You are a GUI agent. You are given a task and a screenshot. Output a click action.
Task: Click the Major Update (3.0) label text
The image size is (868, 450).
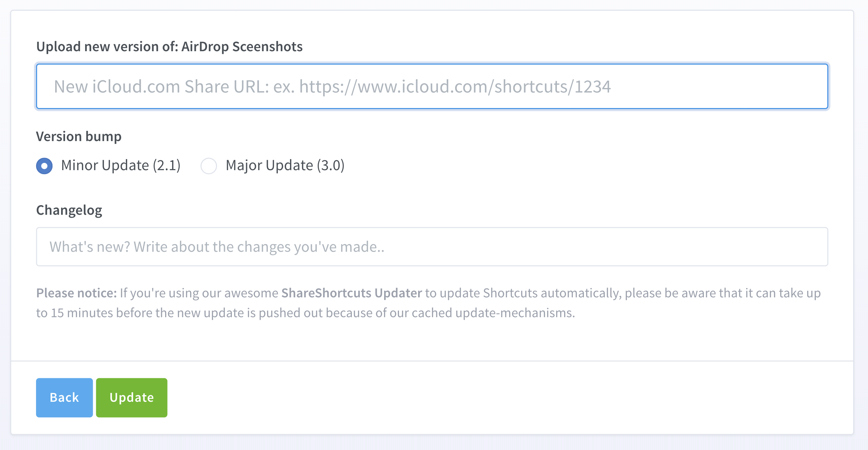(285, 165)
